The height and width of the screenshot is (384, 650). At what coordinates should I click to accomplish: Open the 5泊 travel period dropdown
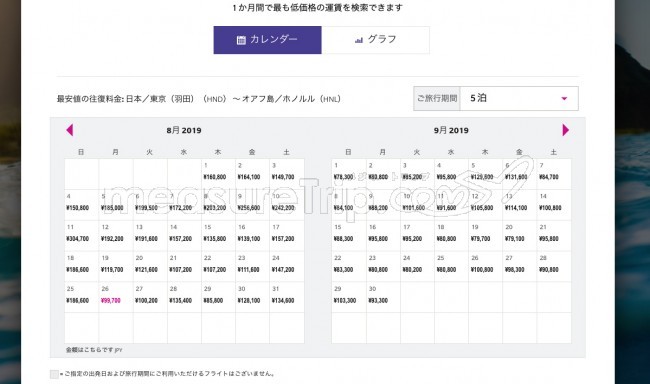(519, 98)
